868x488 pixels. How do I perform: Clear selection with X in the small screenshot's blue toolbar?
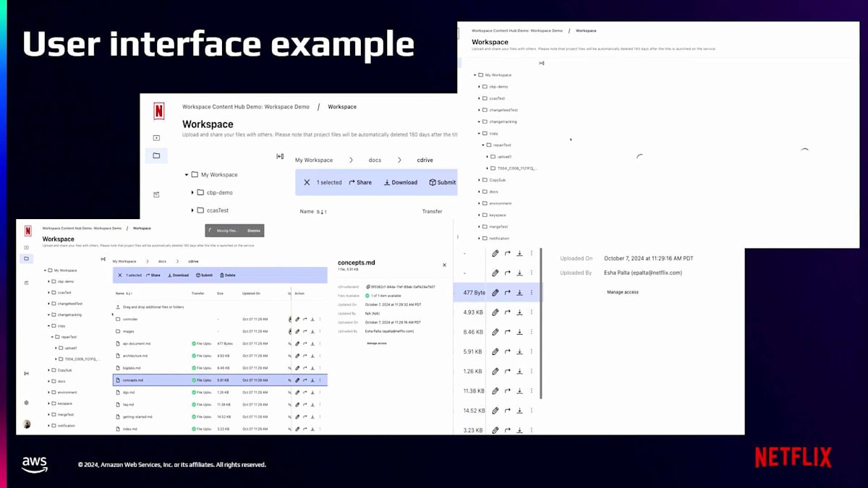(x=120, y=275)
